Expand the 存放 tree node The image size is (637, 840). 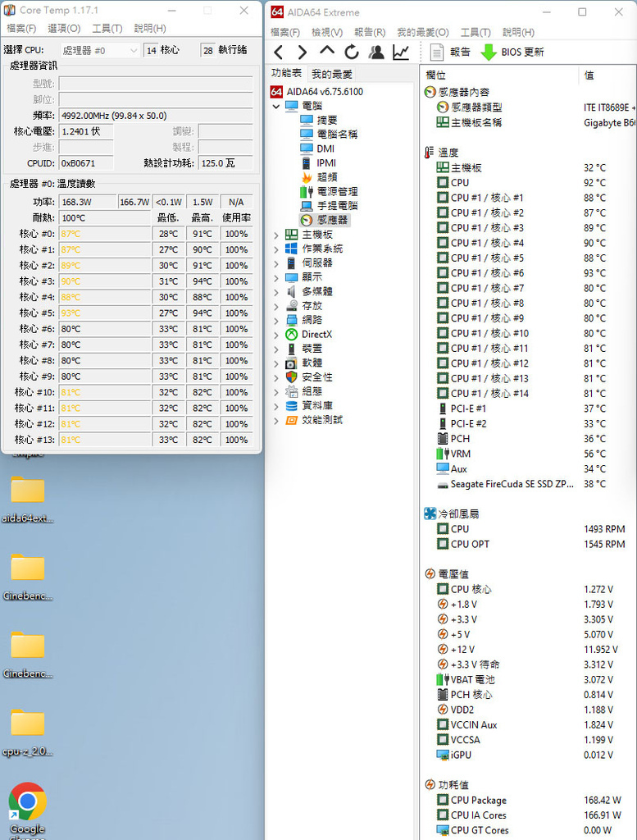(276, 306)
